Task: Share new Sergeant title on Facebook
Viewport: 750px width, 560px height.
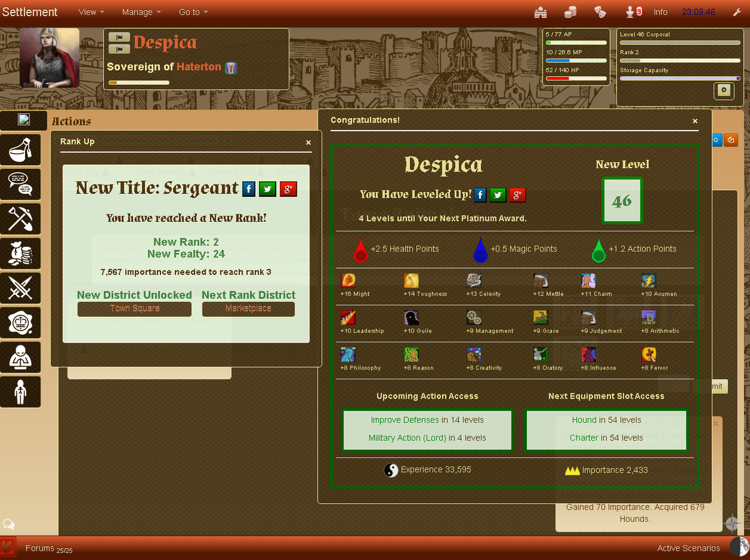Action: click(x=249, y=189)
